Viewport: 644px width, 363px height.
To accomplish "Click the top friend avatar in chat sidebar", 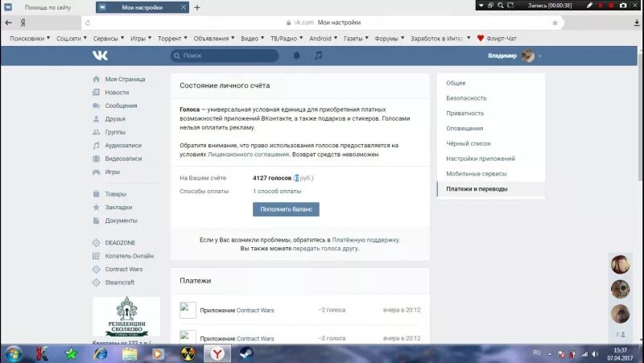I will point(620,264).
